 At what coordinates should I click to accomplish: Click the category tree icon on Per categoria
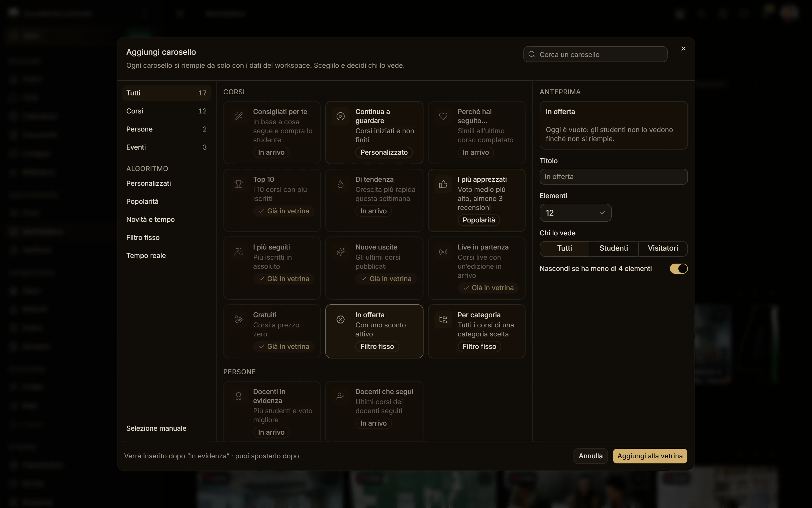pyautogui.click(x=443, y=319)
